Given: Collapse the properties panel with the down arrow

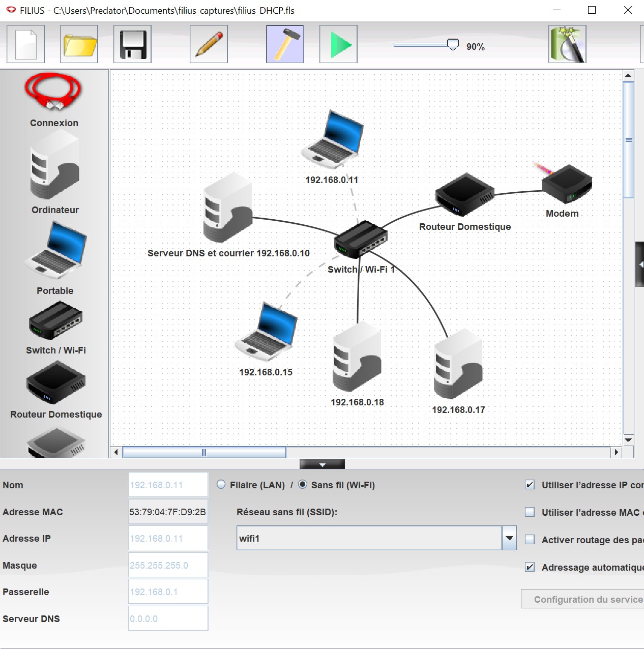Looking at the screenshot, I should 322,464.
